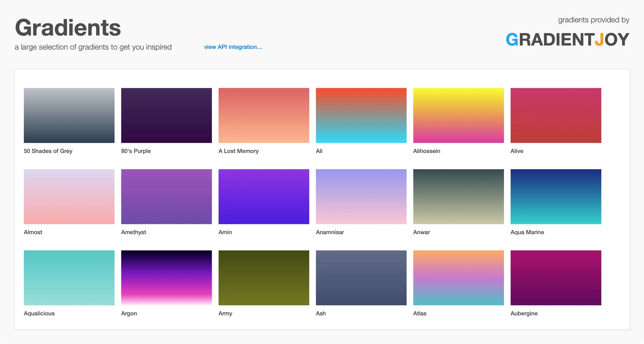Click the "Aqua Marine" label text
644x344 pixels.
527,232
